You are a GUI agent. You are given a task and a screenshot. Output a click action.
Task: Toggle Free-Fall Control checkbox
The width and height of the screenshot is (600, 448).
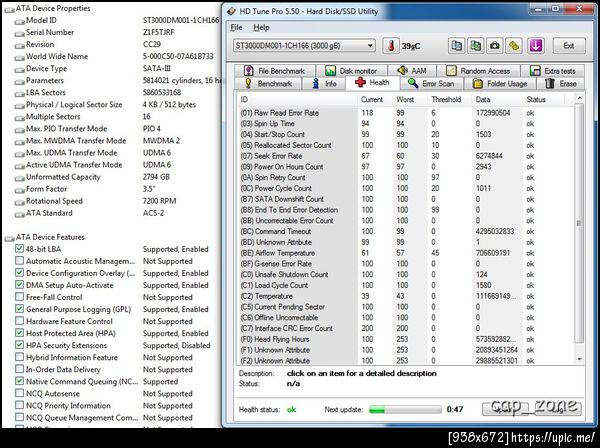coord(20,297)
